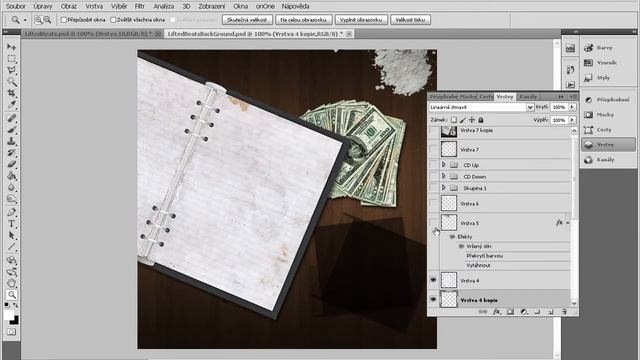Select the Magic Wand tool

[11, 82]
